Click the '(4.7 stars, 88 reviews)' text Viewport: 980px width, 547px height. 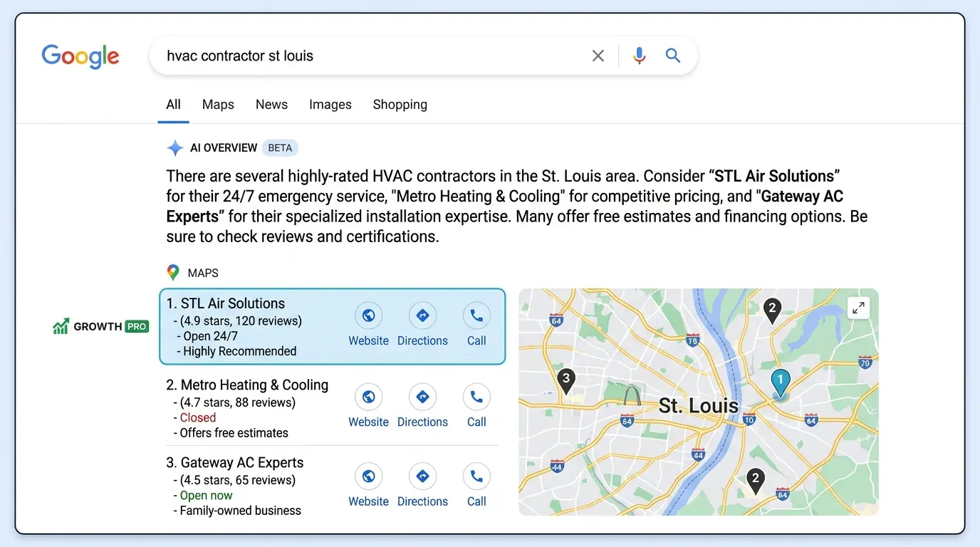pos(238,403)
